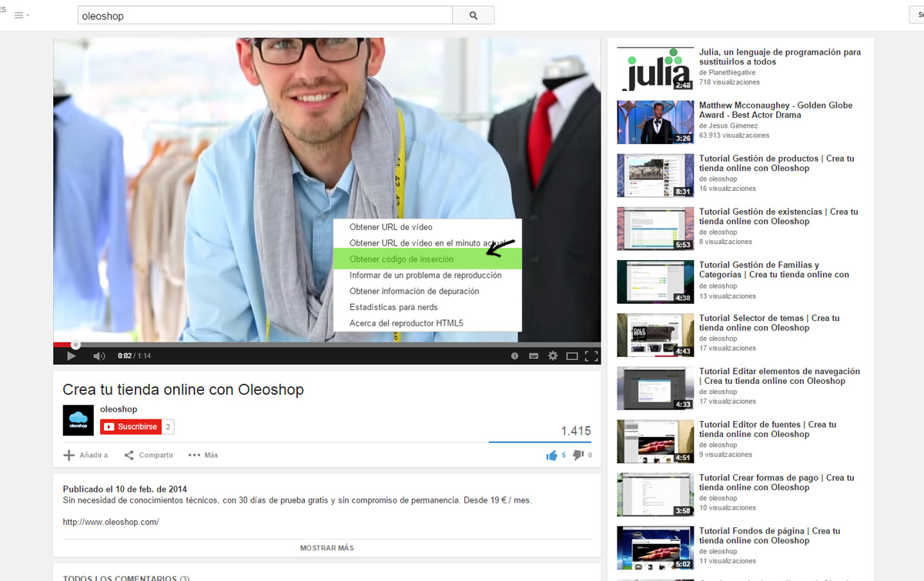Image resolution: width=924 pixels, height=581 pixels.
Task: Click the oleoshop search input field
Action: tap(265, 15)
